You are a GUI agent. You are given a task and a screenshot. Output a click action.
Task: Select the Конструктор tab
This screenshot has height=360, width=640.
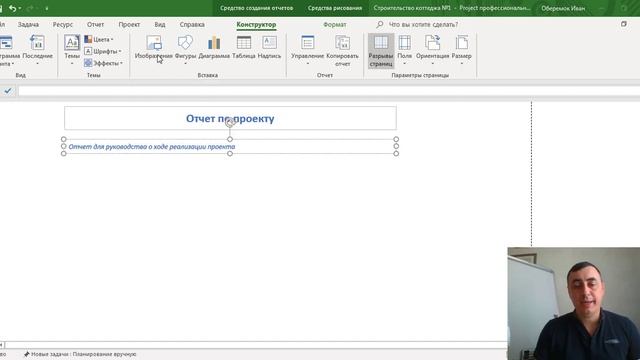(x=256, y=24)
